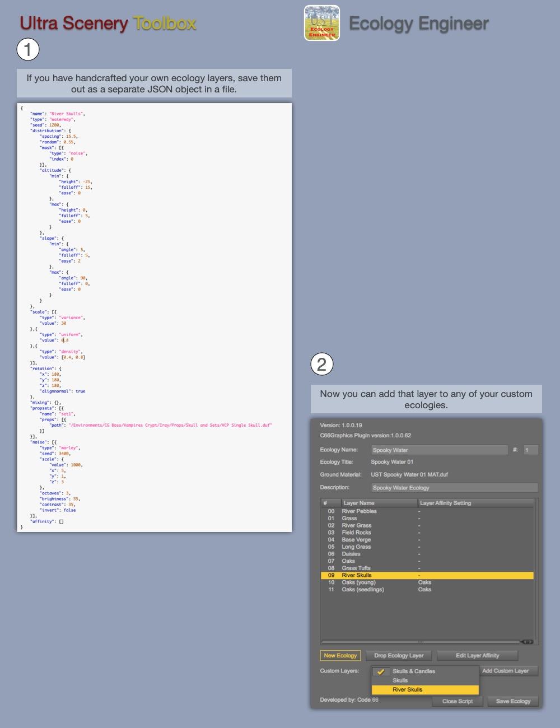Image resolution: width=560 pixels, height=728 pixels.
Task: Click the ecology number field
Action: [x=531, y=450]
